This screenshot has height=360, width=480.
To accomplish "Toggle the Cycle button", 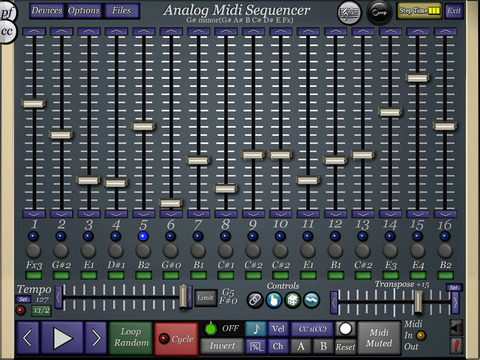I will click(176, 339).
